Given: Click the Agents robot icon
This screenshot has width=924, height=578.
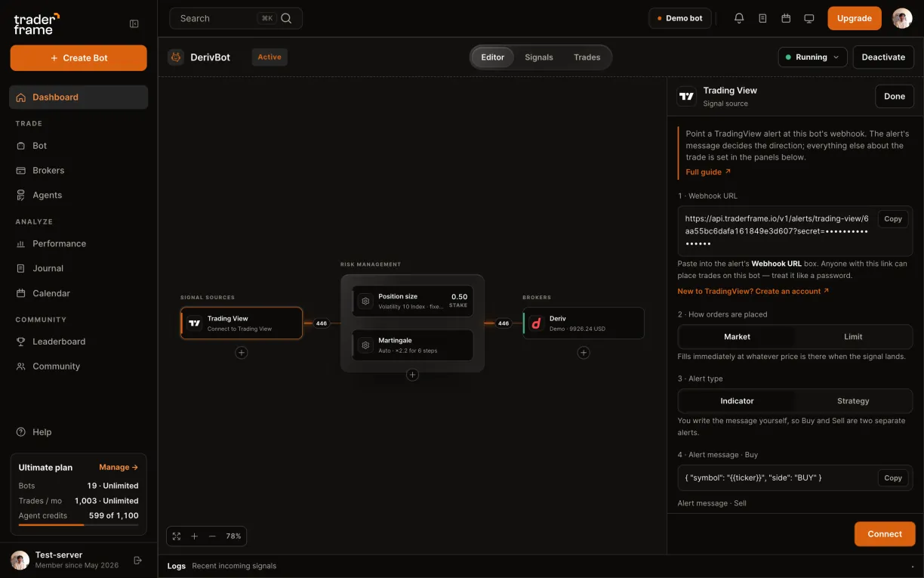Looking at the screenshot, I should point(21,195).
